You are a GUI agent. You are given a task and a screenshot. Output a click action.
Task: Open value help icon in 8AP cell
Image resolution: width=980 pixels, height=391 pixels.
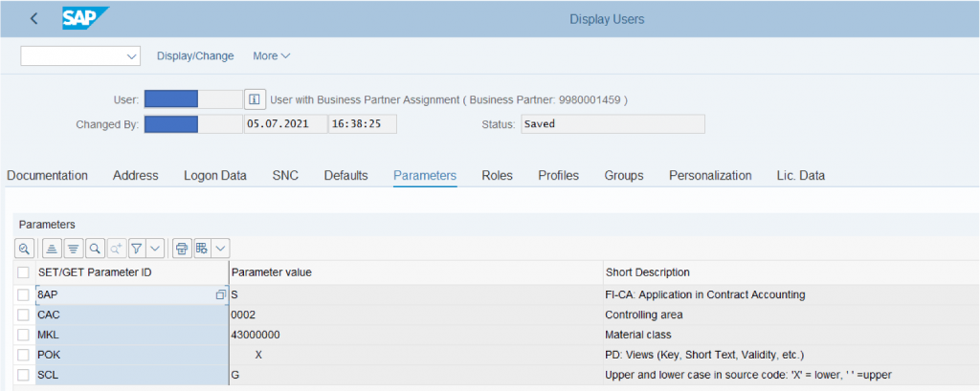click(x=220, y=294)
